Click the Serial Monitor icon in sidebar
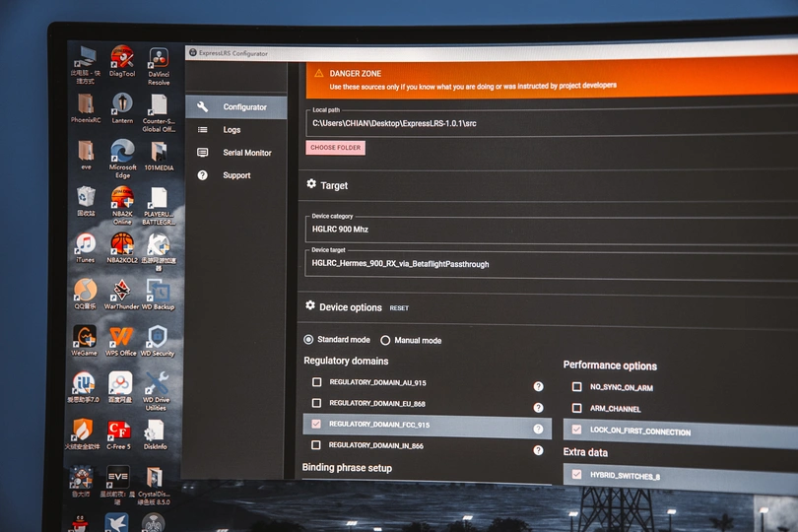The image size is (798, 532). (203, 153)
